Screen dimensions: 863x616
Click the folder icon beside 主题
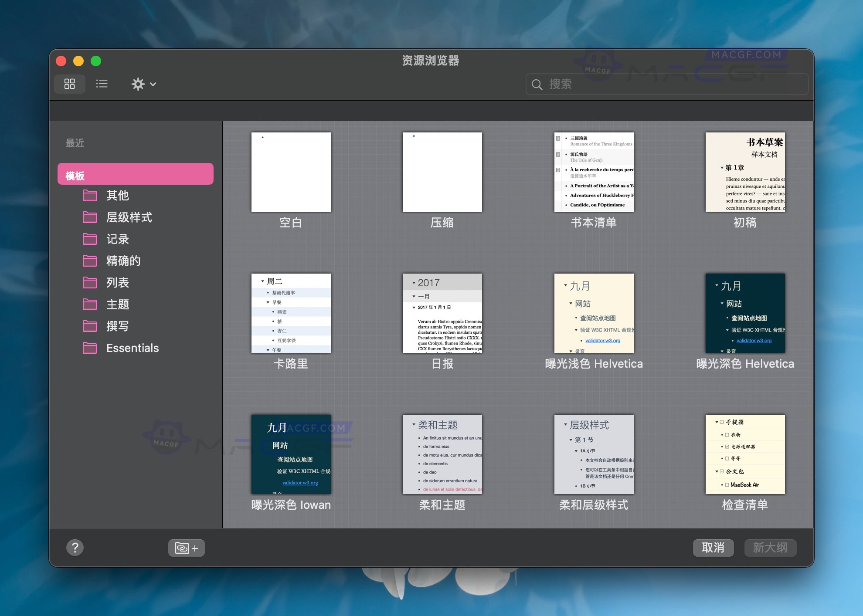pyautogui.click(x=89, y=304)
